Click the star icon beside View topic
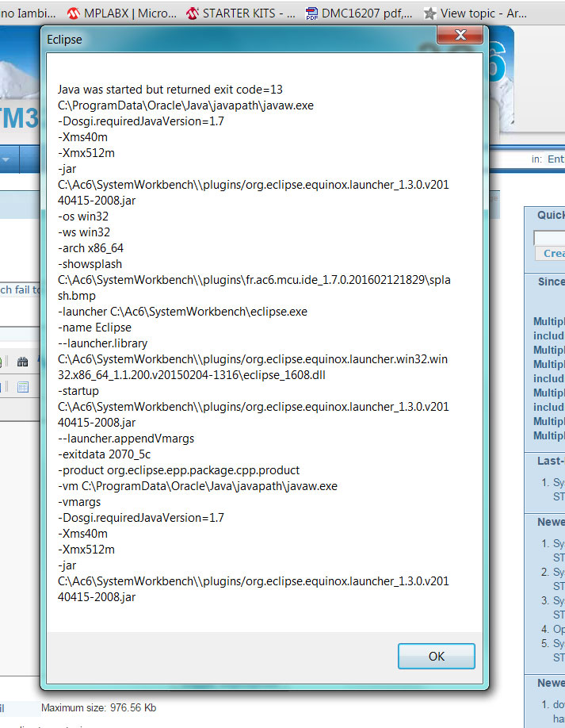565x728 pixels. (x=430, y=13)
